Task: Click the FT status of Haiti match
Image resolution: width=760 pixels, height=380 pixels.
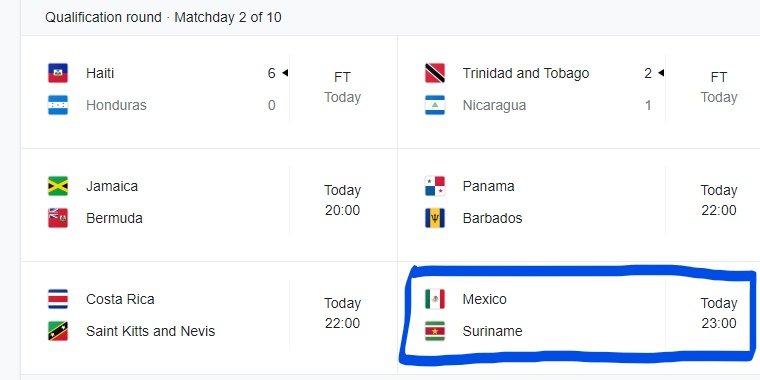Action: tap(342, 77)
